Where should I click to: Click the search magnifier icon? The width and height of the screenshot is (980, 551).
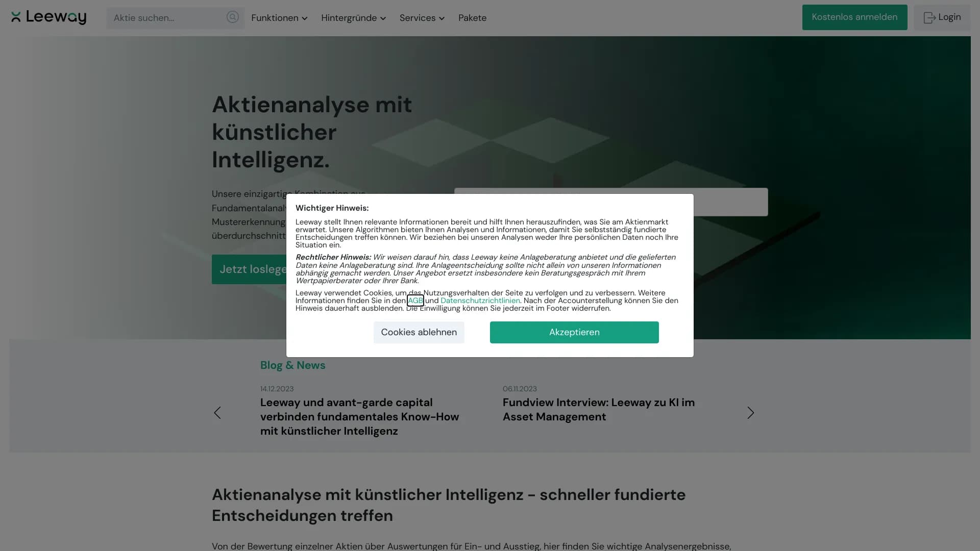tap(232, 17)
